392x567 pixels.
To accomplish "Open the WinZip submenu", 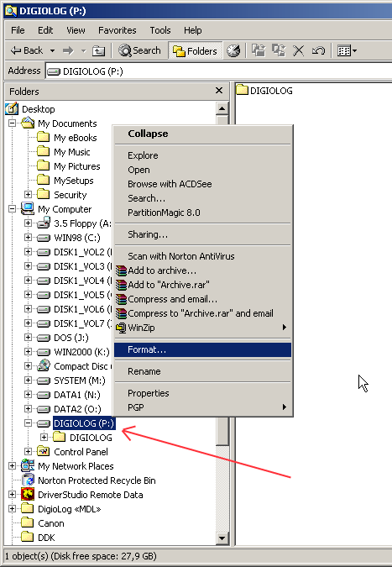I will 202,328.
